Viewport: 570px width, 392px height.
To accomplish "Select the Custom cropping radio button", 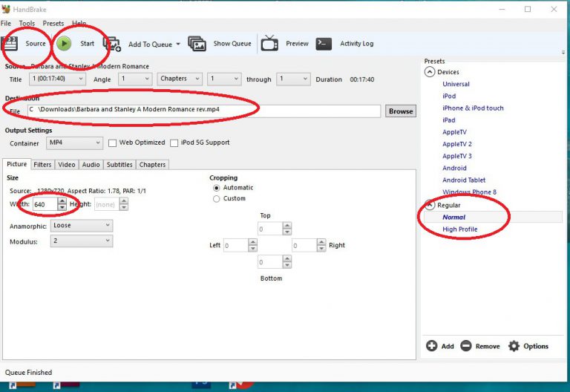I will pyautogui.click(x=216, y=199).
